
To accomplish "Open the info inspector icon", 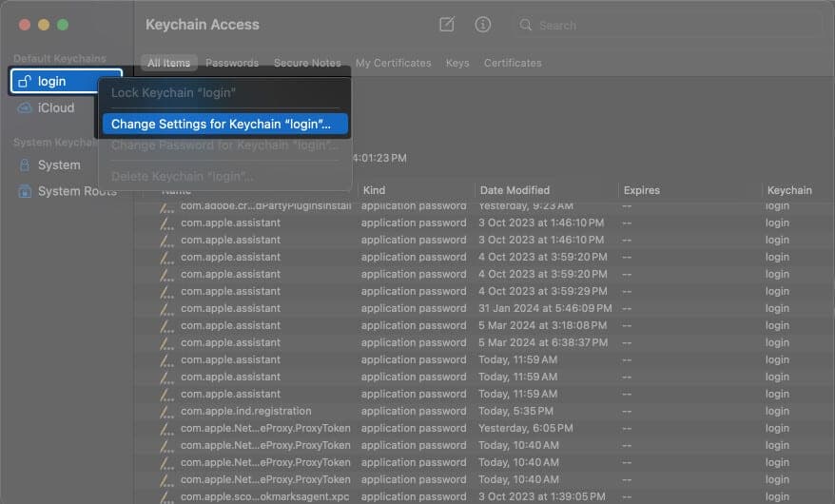I will pyautogui.click(x=482, y=25).
